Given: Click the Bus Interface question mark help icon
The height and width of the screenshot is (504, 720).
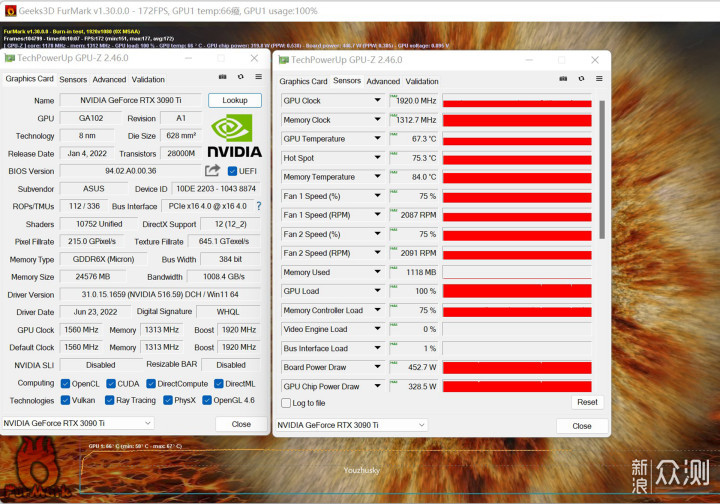Looking at the screenshot, I should [x=259, y=206].
